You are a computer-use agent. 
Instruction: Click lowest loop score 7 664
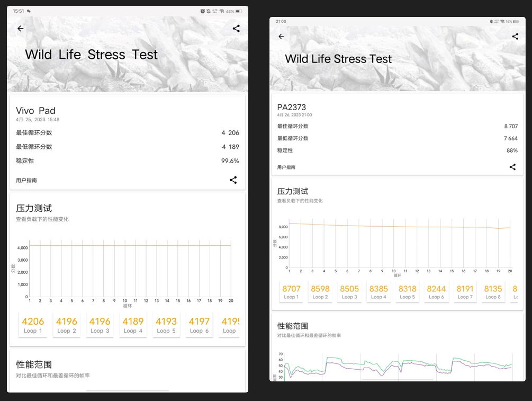click(511, 138)
